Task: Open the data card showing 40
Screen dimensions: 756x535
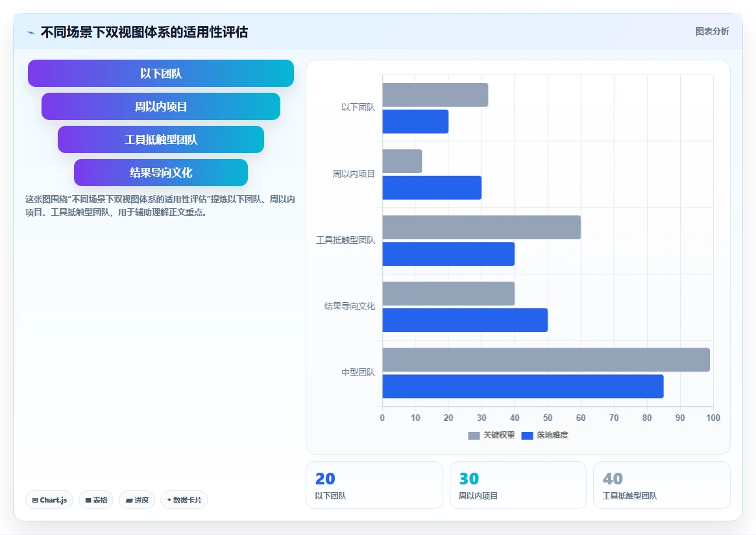Action: coord(661,485)
